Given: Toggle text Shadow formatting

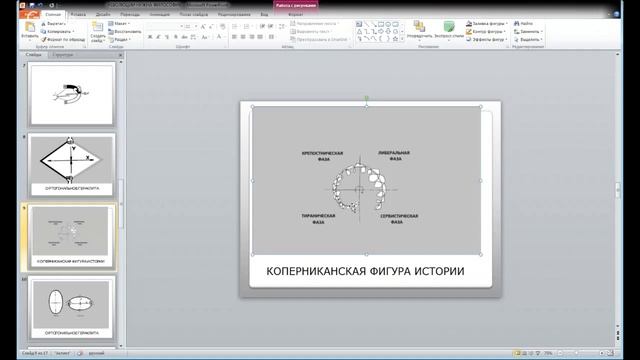Looking at the screenshot, I should (176, 37).
